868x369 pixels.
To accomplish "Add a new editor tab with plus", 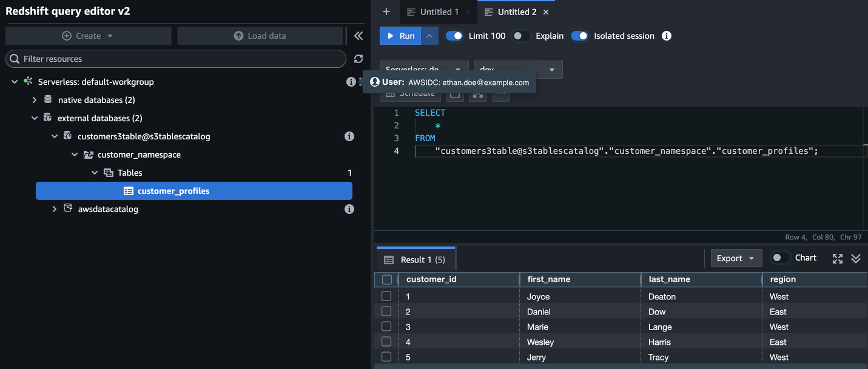I will click(386, 12).
